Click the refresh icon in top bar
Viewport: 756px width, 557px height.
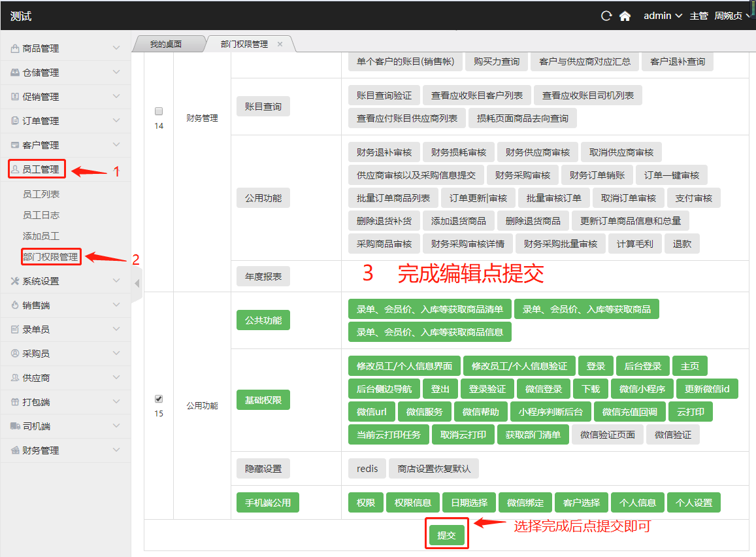pos(606,16)
